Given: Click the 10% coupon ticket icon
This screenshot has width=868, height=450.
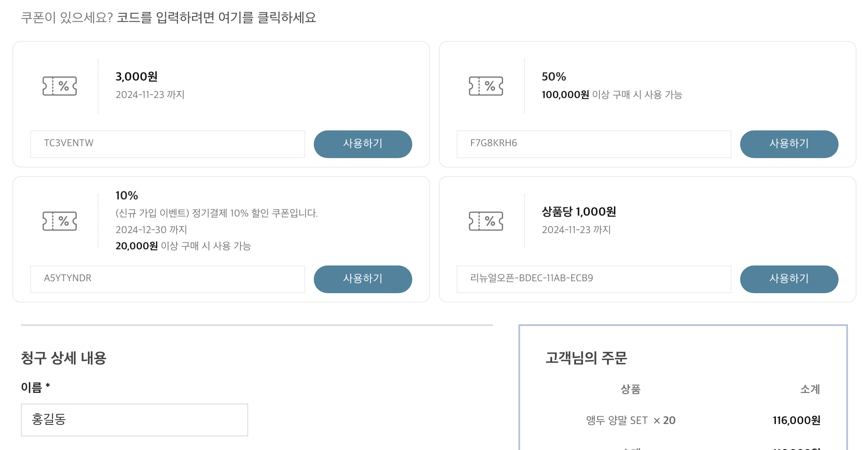Looking at the screenshot, I should click(x=60, y=221).
